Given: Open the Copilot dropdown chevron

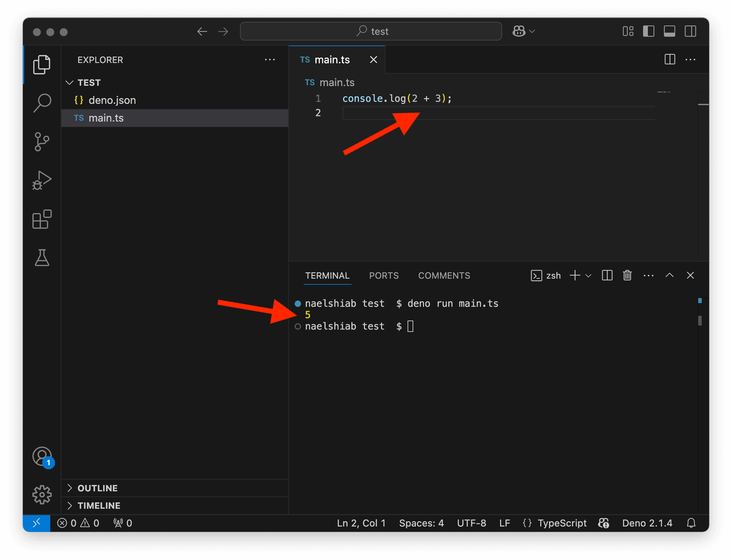Looking at the screenshot, I should 532,31.
